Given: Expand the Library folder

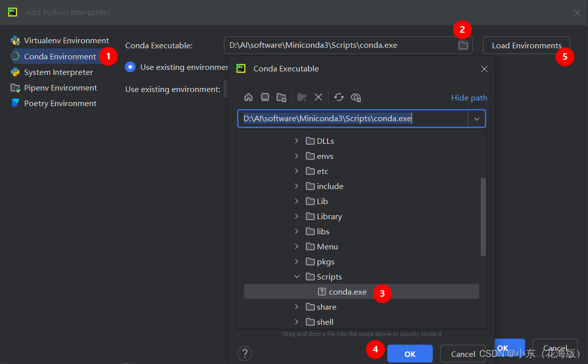Looking at the screenshot, I should pyautogui.click(x=296, y=216).
